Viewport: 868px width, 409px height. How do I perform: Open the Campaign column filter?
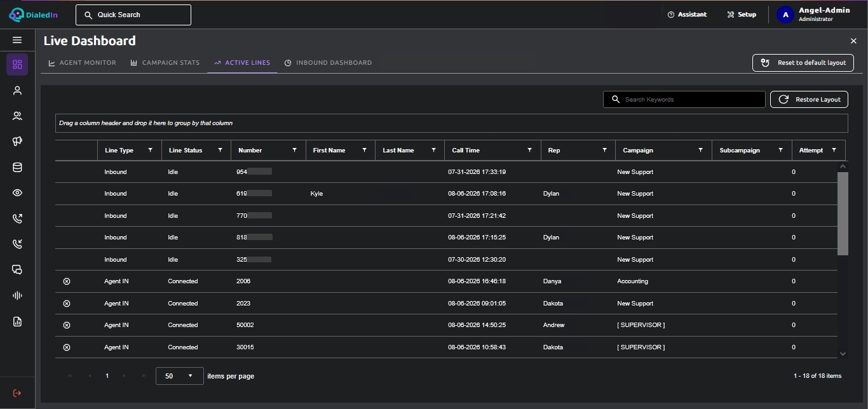click(x=700, y=151)
